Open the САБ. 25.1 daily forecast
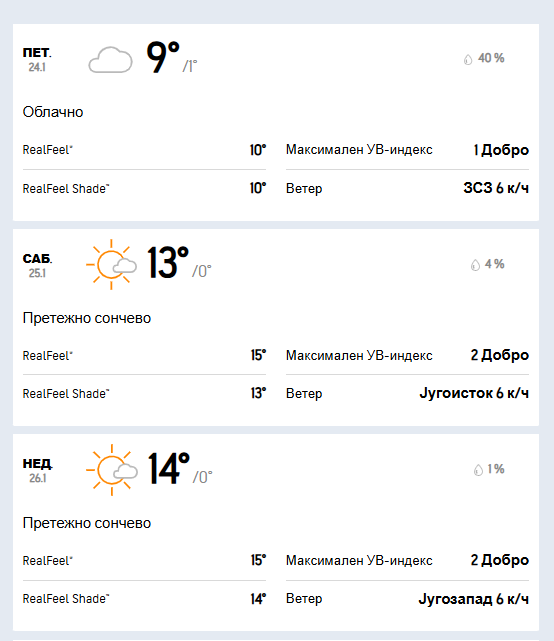The width and height of the screenshot is (554, 641). (x=276, y=327)
